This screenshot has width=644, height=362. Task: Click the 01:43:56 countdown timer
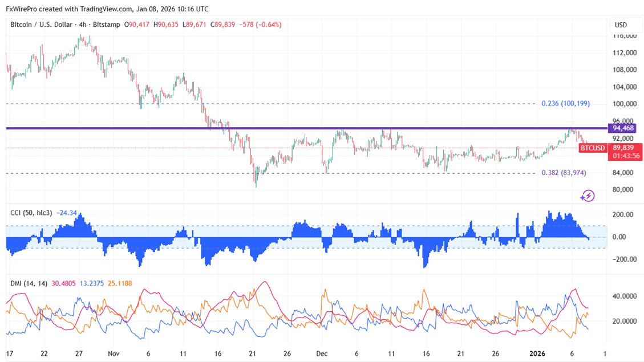click(x=626, y=156)
